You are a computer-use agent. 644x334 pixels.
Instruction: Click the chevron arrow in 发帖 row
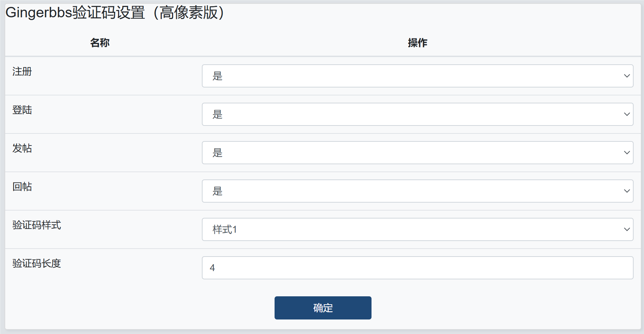coord(627,153)
